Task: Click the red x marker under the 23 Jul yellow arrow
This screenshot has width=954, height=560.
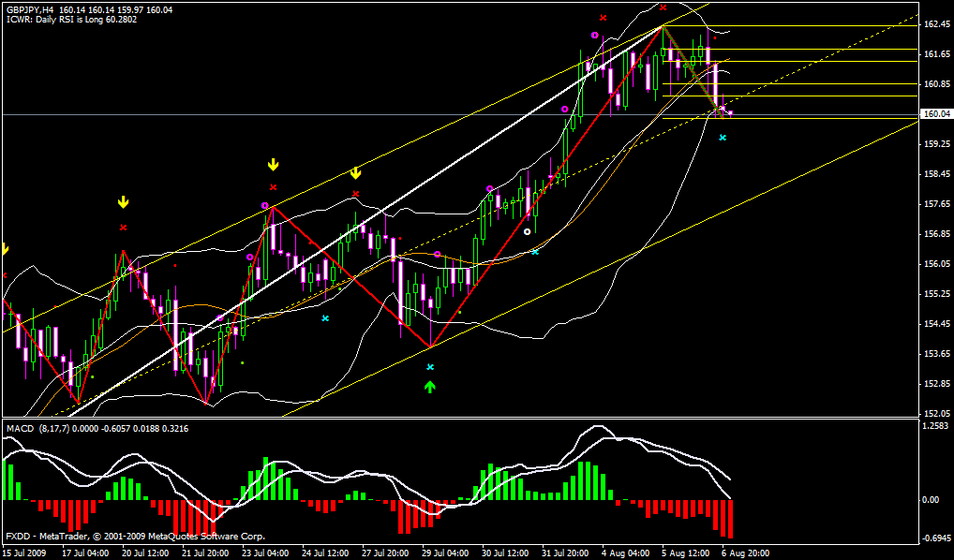Action: [x=274, y=187]
